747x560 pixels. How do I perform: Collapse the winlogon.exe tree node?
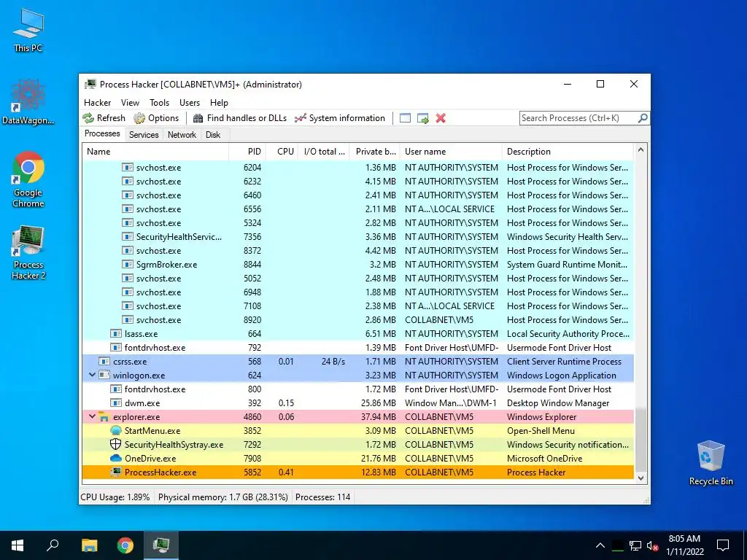pos(92,376)
